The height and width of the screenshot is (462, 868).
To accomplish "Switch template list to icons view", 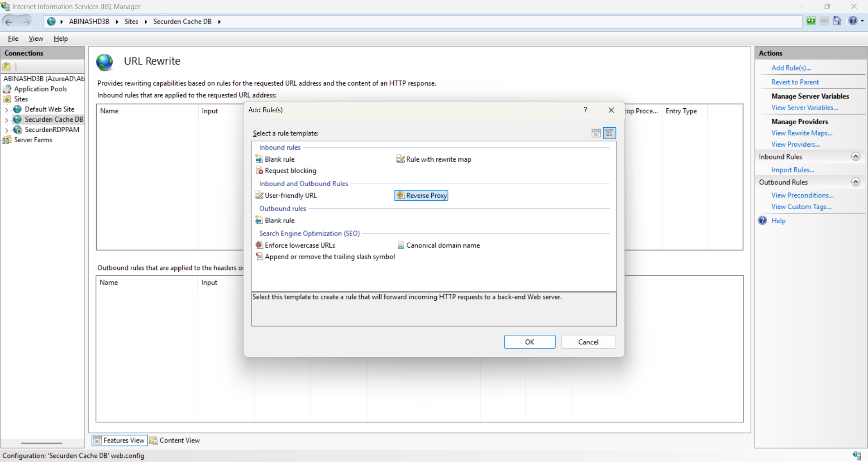I will click(x=609, y=133).
